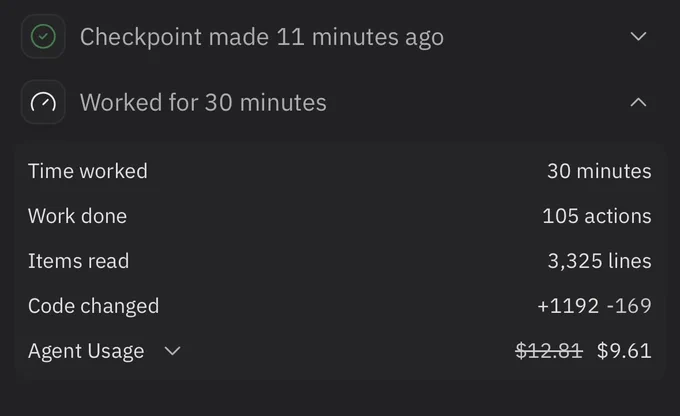Select the Work done label
The image size is (680, 416).
point(77,216)
